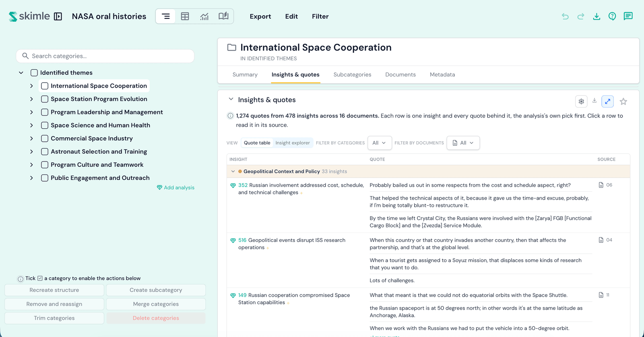The height and width of the screenshot is (337, 644).
Task: Switch to the Summary tab
Action: [x=245, y=74]
